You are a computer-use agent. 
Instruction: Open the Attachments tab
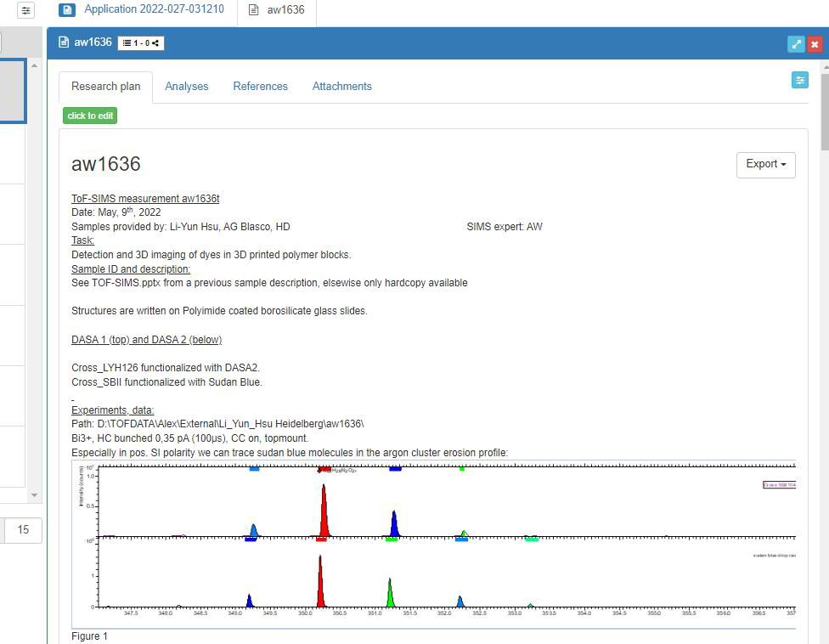[342, 86]
